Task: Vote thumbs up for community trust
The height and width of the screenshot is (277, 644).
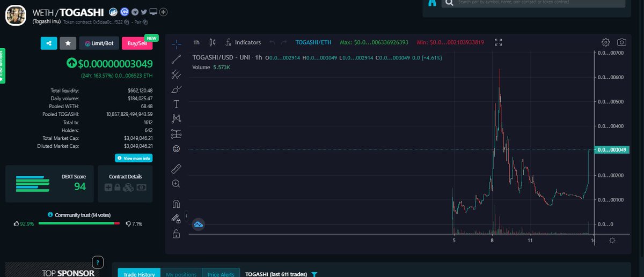Action: [x=16, y=223]
